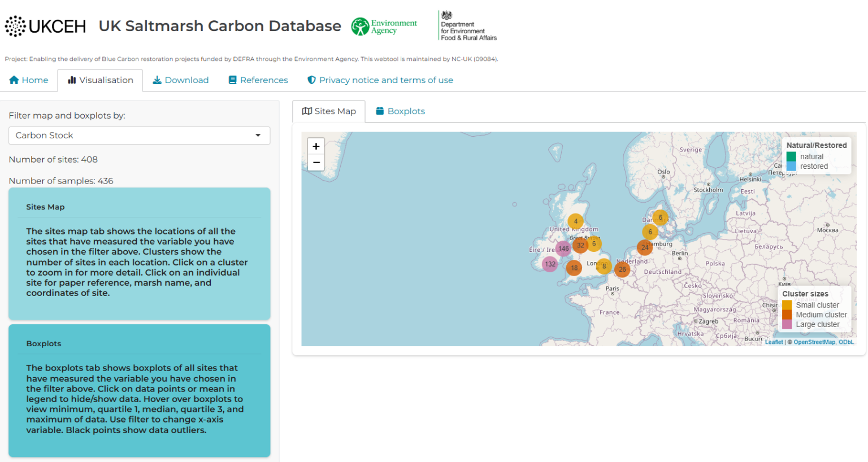
Task: Click the cluster marker labeled 26
Action: (x=622, y=269)
